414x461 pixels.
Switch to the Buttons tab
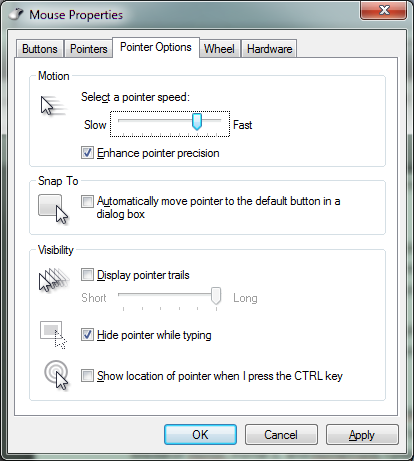click(40, 49)
